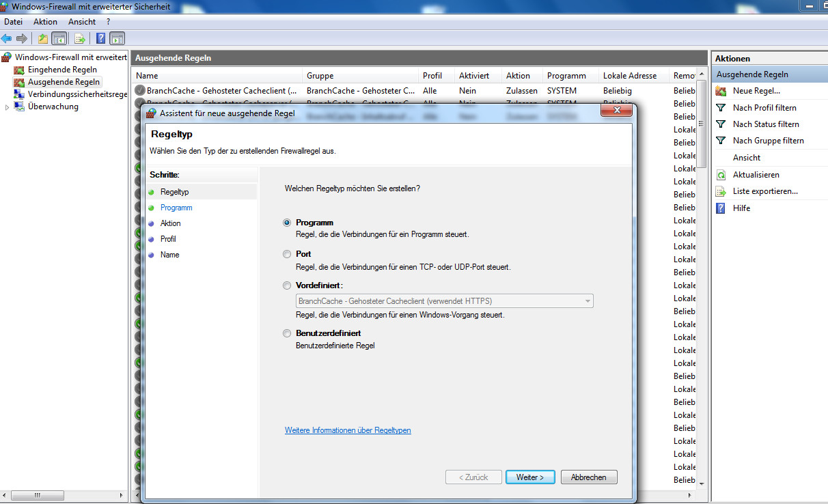Select the Programm rule type radio button
The image size is (828, 504).
[287, 223]
